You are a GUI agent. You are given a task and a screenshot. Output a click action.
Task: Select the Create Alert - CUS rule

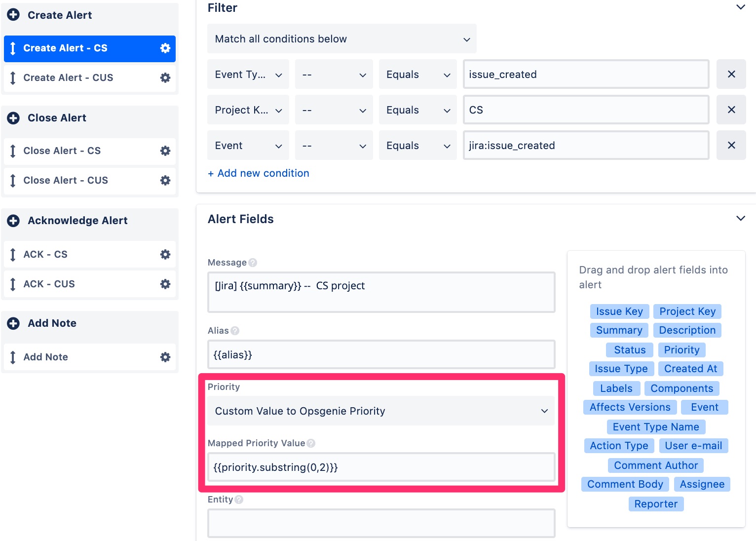click(69, 77)
